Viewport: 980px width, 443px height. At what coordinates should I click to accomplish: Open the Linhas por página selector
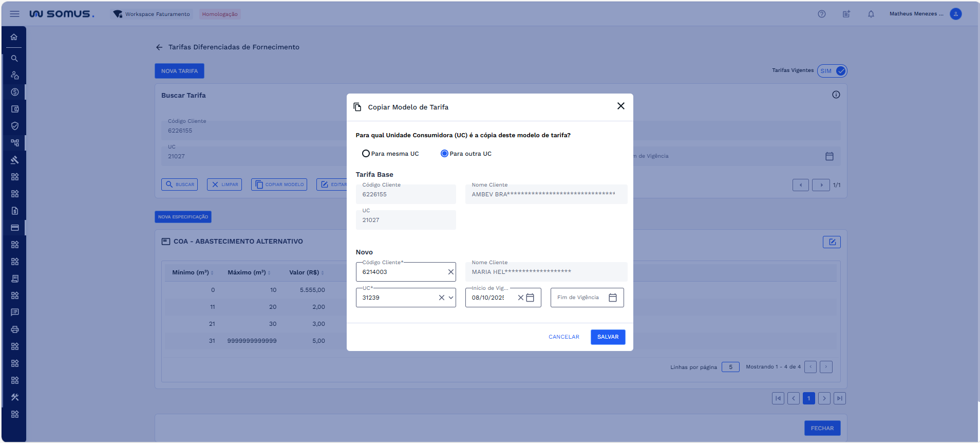point(730,367)
